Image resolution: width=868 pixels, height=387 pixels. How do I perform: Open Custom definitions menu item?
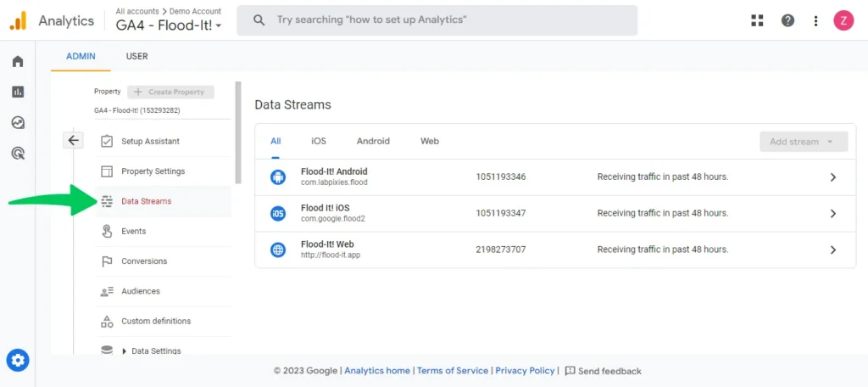[x=164, y=321]
